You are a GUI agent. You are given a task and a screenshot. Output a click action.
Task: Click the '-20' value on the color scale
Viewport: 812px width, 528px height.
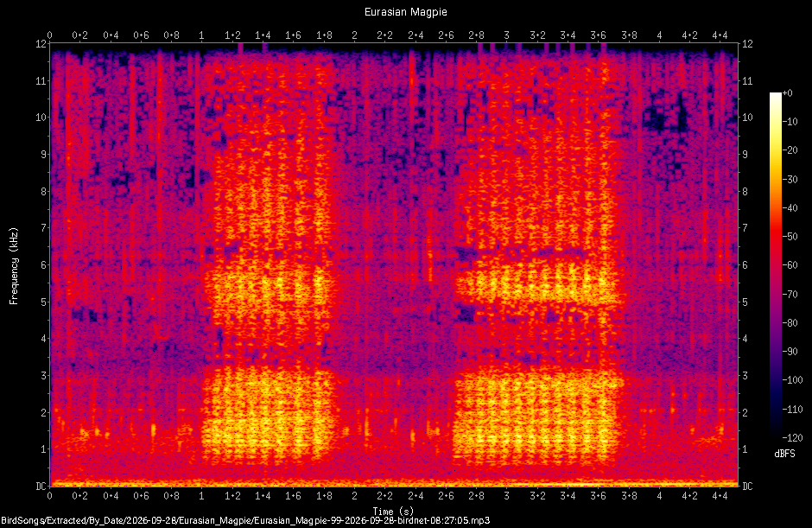790,150
